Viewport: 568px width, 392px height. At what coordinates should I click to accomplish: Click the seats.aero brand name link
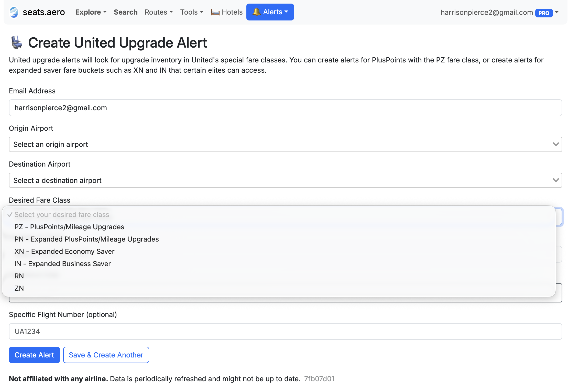[x=44, y=12]
